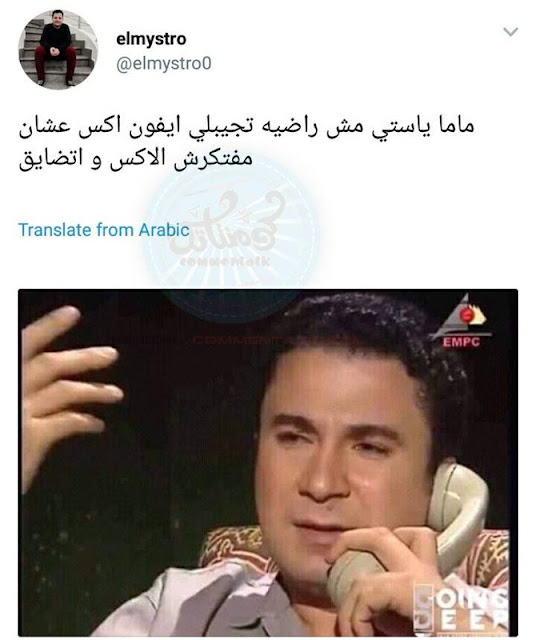This screenshot has width=536, height=640.
Task: Click the red pants in profile photo
Action: [x=56, y=62]
